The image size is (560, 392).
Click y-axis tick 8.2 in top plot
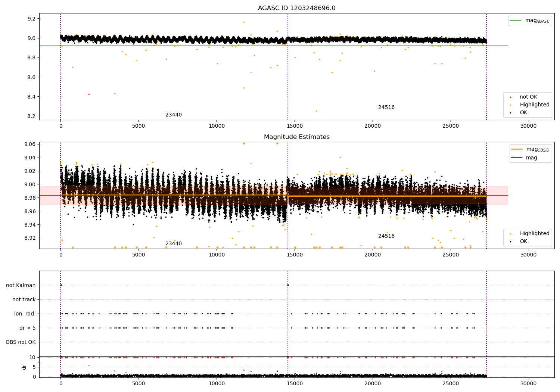31,116
